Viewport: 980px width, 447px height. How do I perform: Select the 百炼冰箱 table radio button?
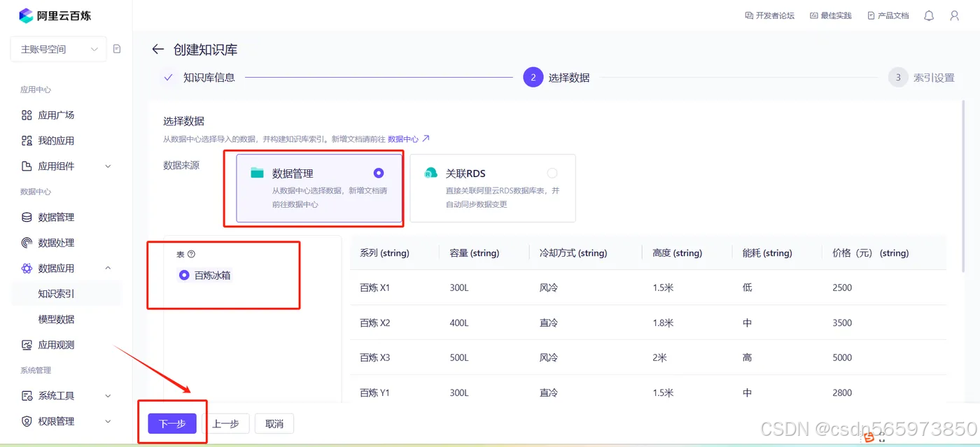pos(184,276)
